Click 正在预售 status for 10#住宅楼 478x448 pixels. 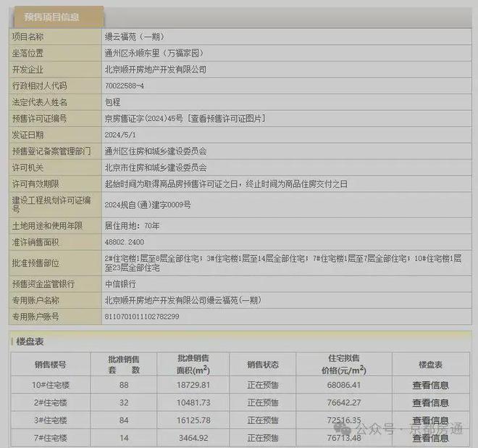coord(263,385)
